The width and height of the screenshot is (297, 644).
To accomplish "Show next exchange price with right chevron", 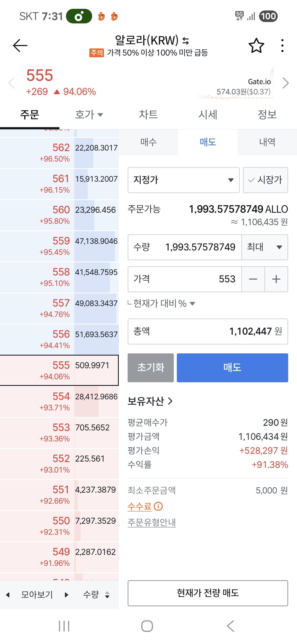I will (x=286, y=83).
